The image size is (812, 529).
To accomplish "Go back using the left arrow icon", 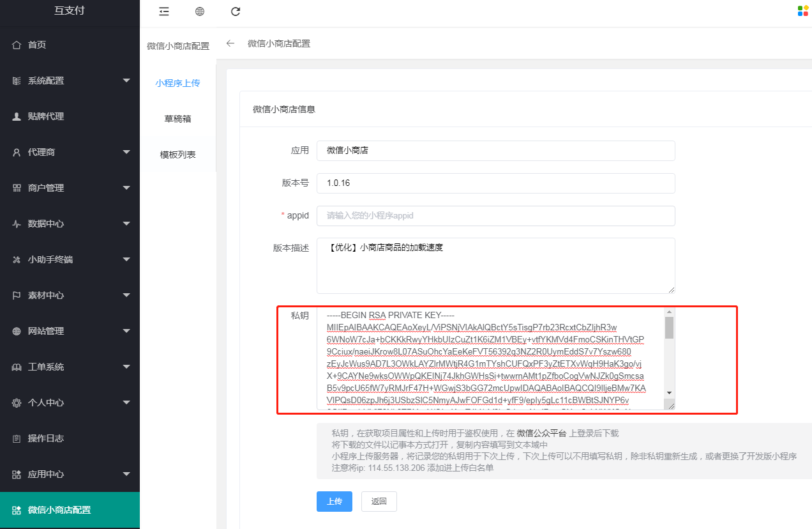I will click(x=230, y=43).
